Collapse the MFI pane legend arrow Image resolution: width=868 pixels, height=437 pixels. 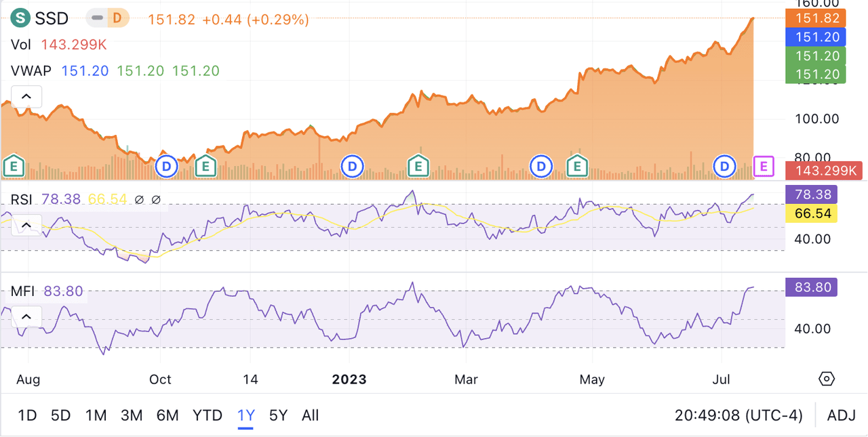(26, 316)
